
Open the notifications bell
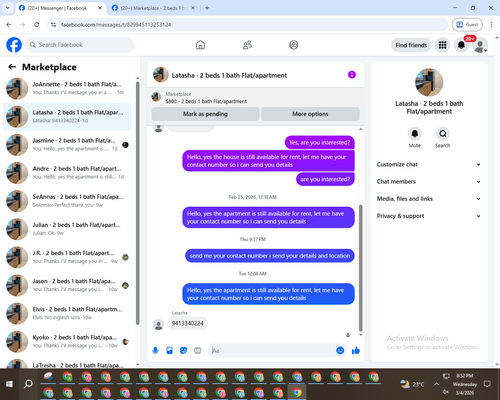[461, 45]
